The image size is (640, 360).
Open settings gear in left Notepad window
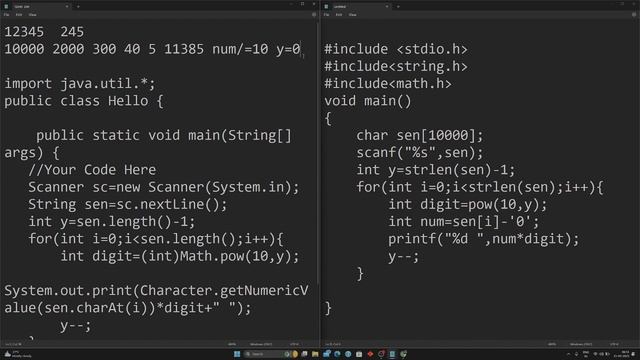point(314,15)
